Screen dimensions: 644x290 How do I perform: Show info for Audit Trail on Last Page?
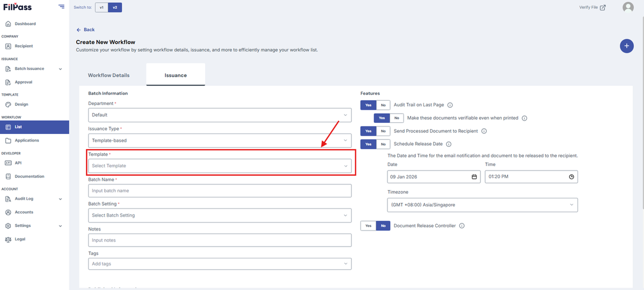(x=450, y=105)
